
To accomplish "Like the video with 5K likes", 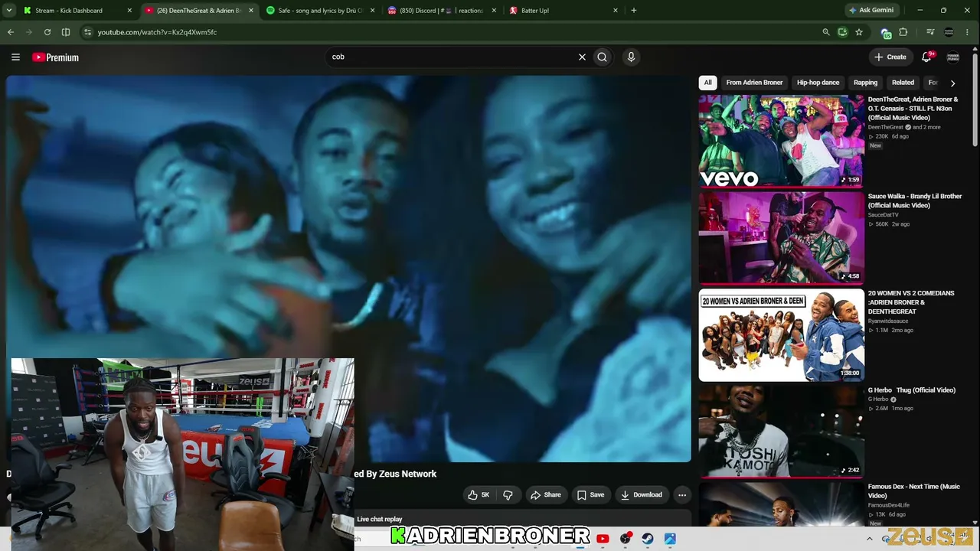I will 479,495.
